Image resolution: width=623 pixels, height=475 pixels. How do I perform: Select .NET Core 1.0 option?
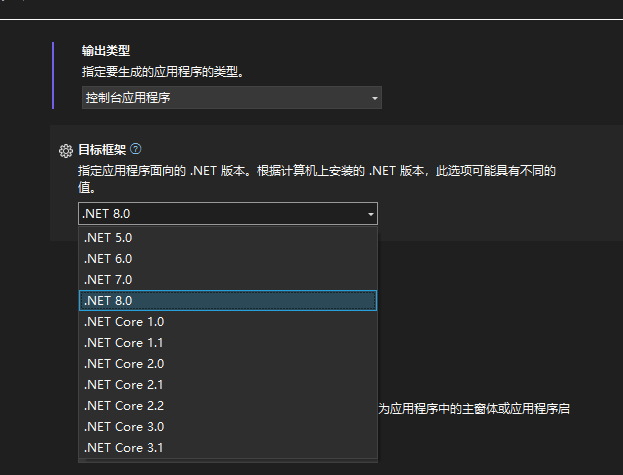pos(228,322)
